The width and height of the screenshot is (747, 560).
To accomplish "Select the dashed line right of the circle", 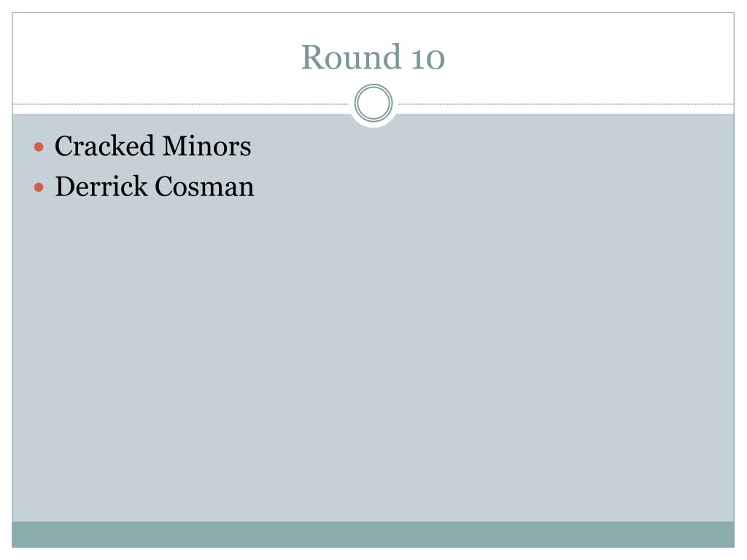I will pyautogui.click(x=566, y=104).
